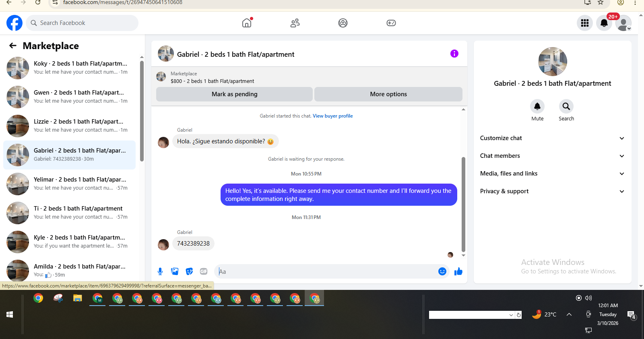Click the chat list vertical scrollbar
The image size is (644, 339).
click(142, 111)
